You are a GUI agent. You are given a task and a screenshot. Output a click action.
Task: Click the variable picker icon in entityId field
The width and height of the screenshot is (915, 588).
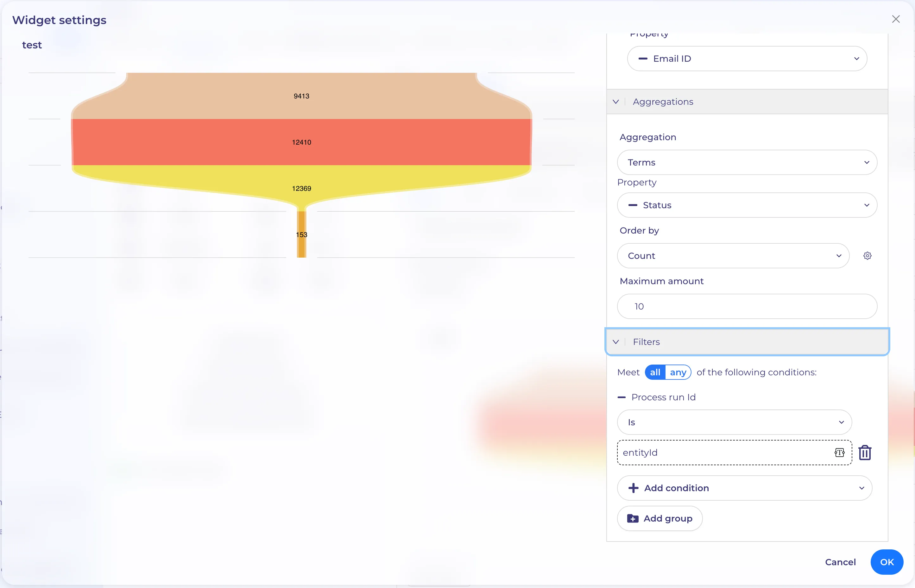pyautogui.click(x=839, y=453)
